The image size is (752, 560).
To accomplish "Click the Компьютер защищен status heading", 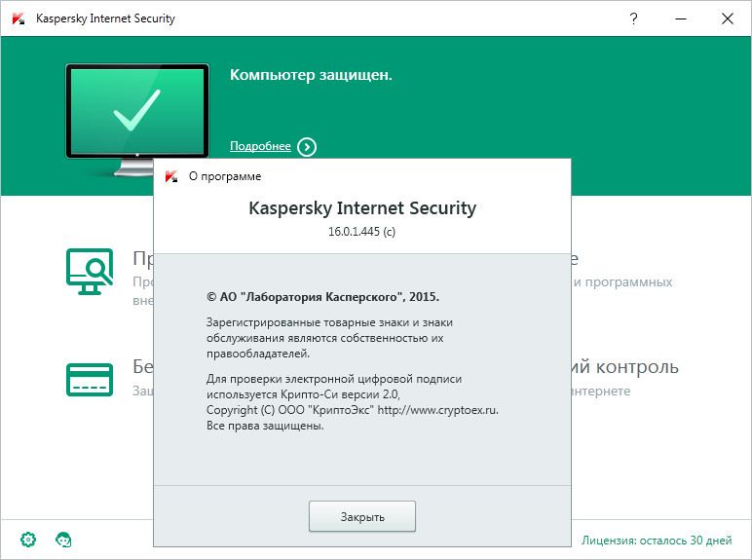I will 311,75.
